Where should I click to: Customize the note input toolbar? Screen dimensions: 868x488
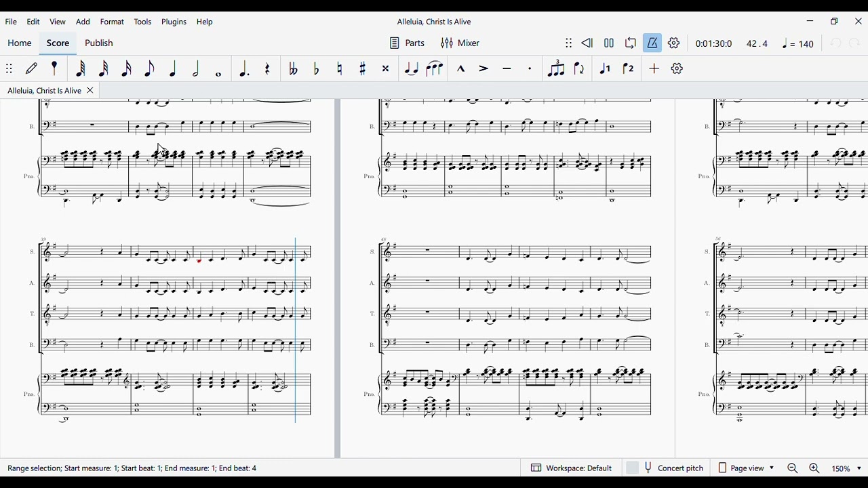pos(678,68)
